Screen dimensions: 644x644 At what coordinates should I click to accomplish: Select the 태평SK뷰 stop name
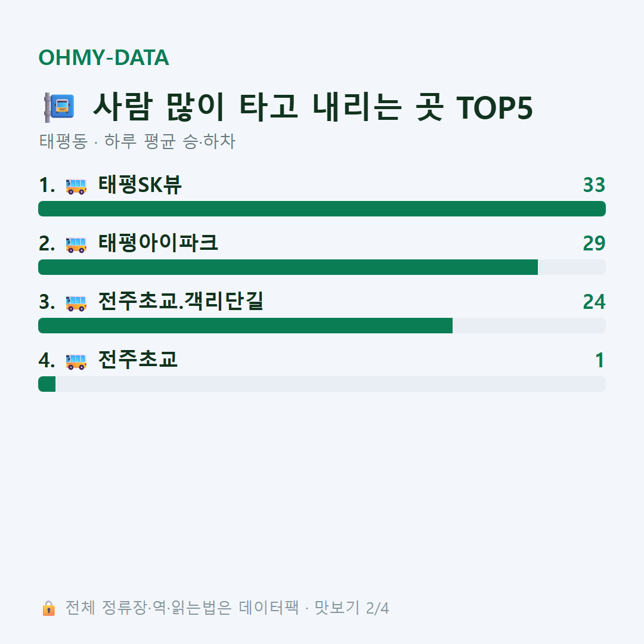140,184
